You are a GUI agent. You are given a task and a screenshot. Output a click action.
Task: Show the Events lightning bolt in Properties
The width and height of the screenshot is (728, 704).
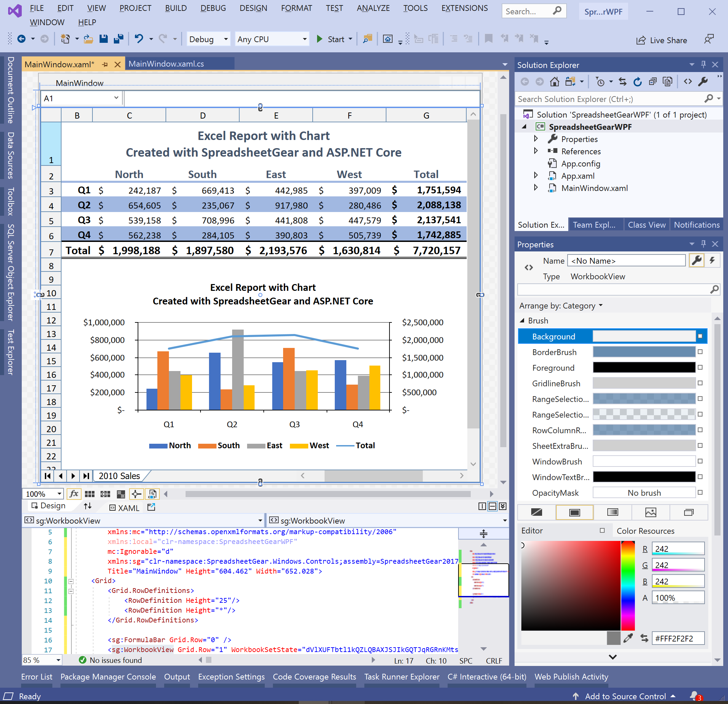712,261
